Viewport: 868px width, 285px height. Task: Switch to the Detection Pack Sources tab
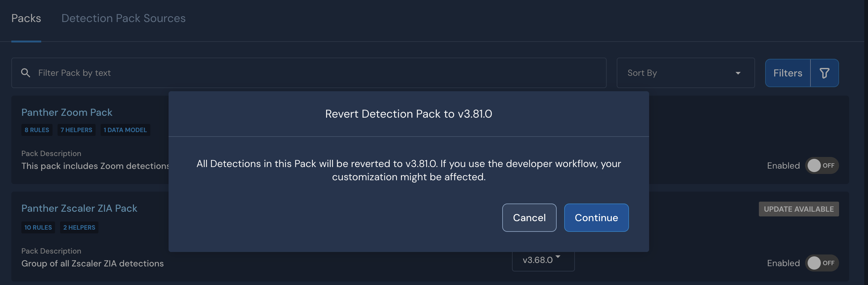(x=123, y=18)
